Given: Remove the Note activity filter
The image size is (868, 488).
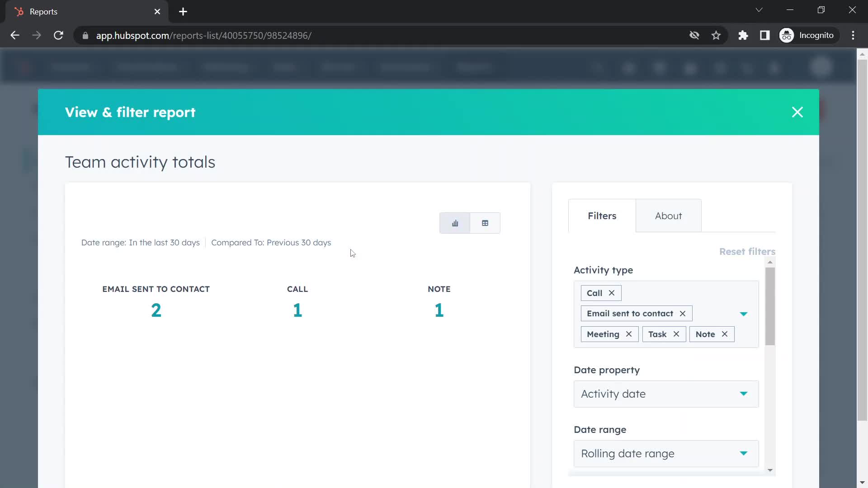Looking at the screenshot, I should pyautogui.click(x=725, y=333).
